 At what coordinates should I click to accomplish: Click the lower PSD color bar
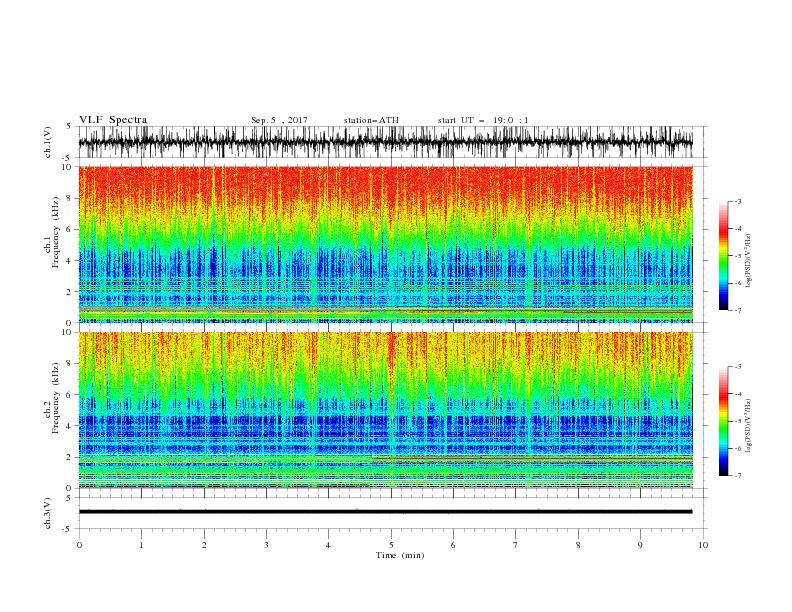pyautogui.click(x=723, y=421)
